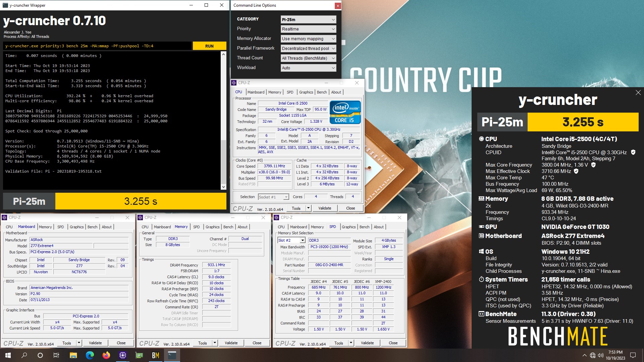Click the Memory section icon in BenchMate
Viewport: 644px width, 362px height.
[x=481, y=198]
